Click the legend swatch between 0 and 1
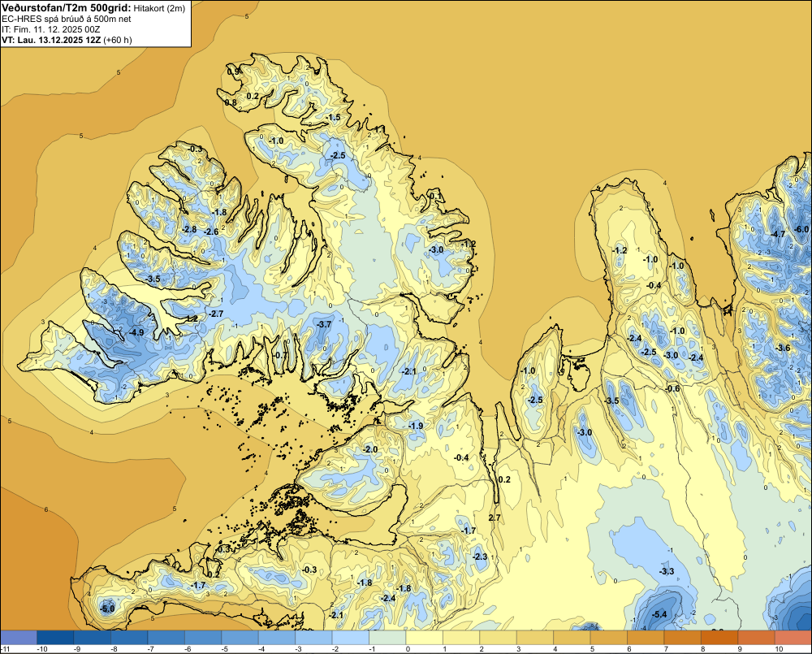 (x=424, y=637)
